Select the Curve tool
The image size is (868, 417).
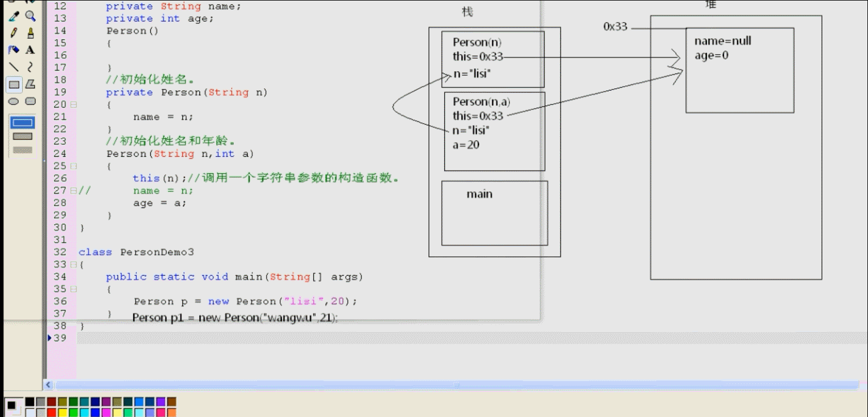coord(30,67)
